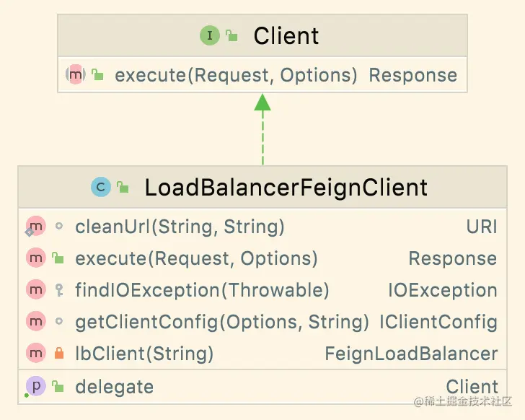Select cleanUrl(String, String) method row

click(x=180, y=227)
